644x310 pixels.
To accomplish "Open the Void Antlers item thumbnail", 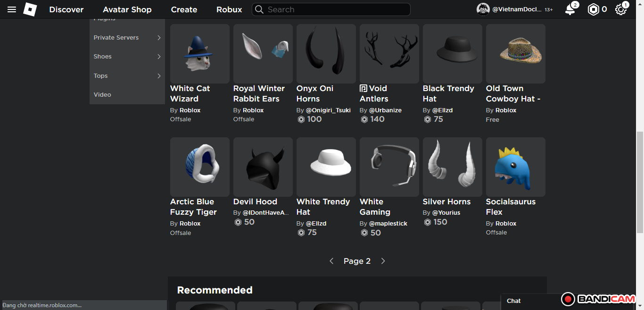I will pyautogui.click(x=389, y=54).
